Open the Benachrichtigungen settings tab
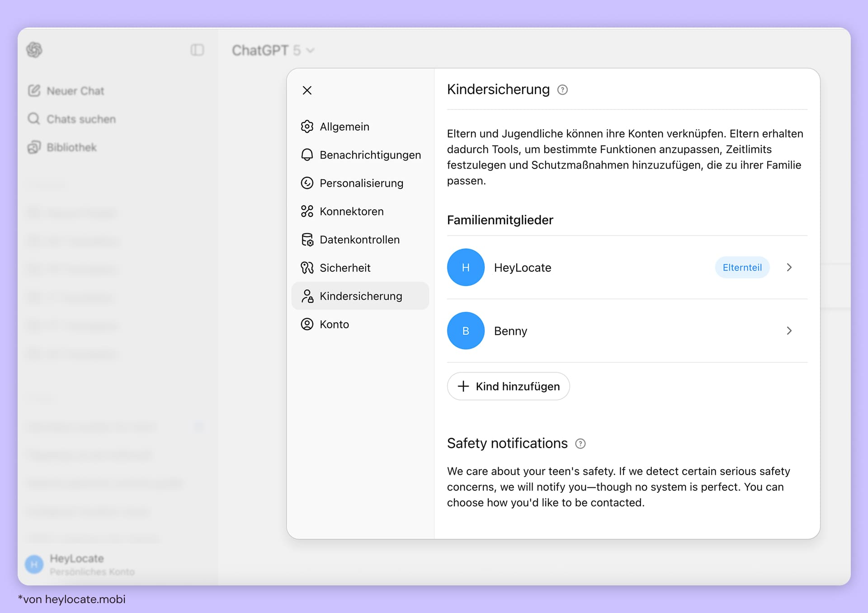Screen dimensions: 868x613 [360, 155]
